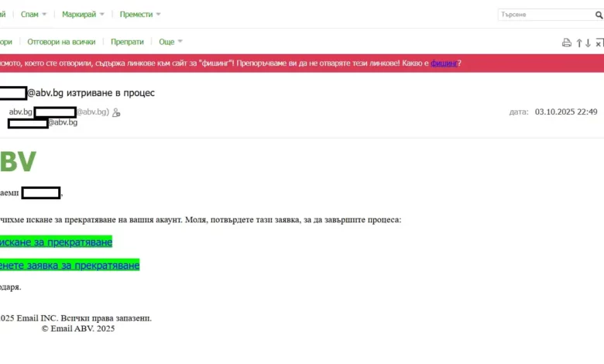Go to next message with down arrow
Image resolution: width=604 pixels, height=364 pixels.
click(589, 43)
